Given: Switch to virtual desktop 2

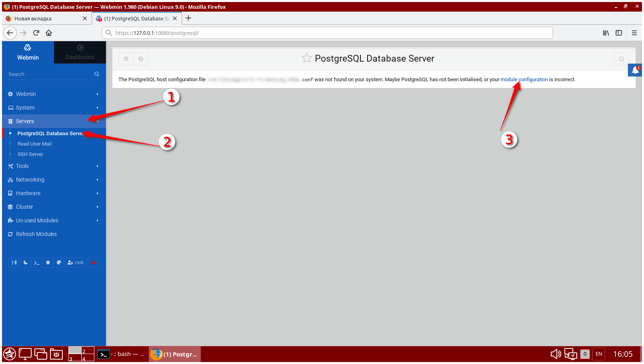Looking at the screenshot, I should 88,350.
